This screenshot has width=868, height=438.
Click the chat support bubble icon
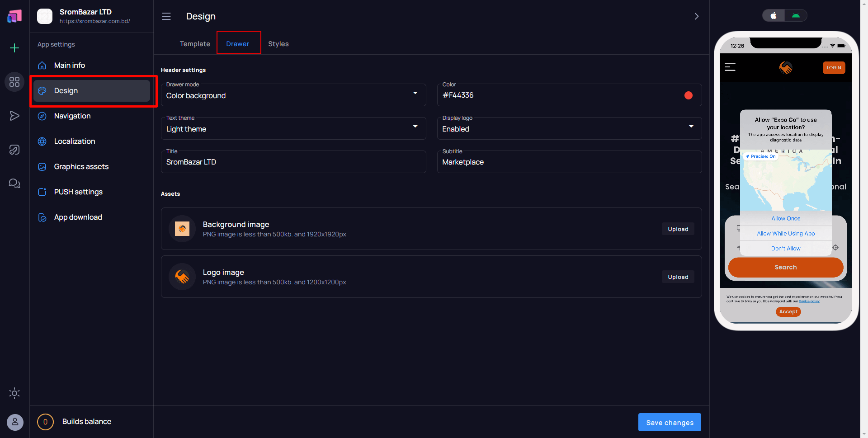[14, 183]
